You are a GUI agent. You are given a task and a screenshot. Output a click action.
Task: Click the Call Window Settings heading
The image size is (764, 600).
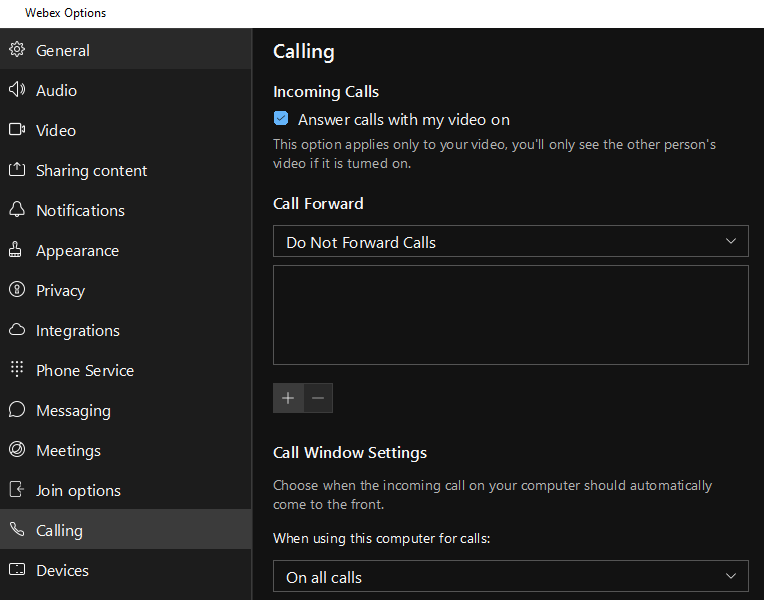coord(350,452)
